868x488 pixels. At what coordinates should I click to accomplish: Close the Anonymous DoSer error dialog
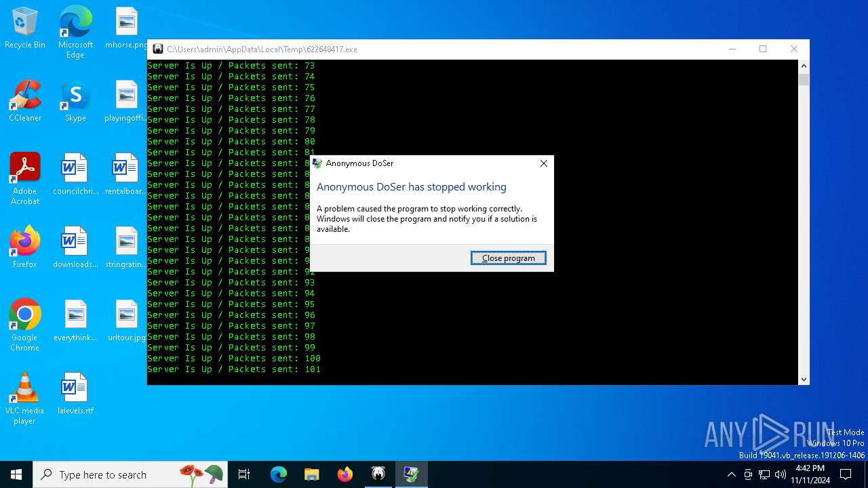pyautogui.click(x=543, y=163)
